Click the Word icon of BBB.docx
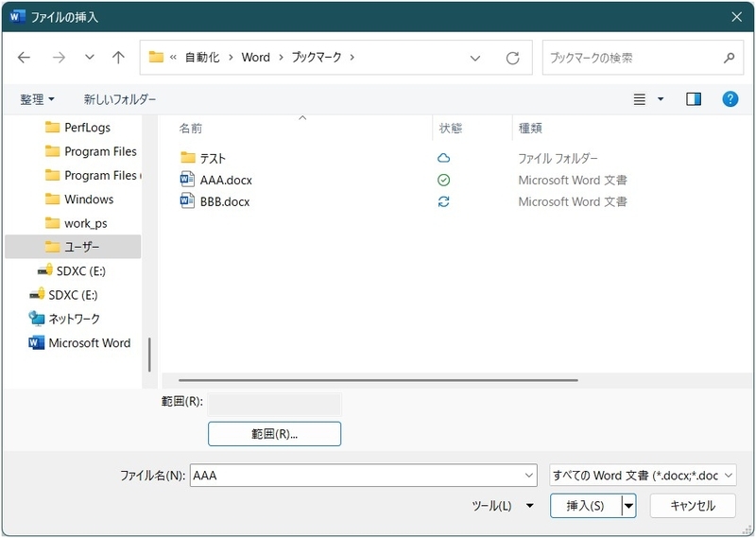The height and width of the screenshot is (538, 756). 187,201
